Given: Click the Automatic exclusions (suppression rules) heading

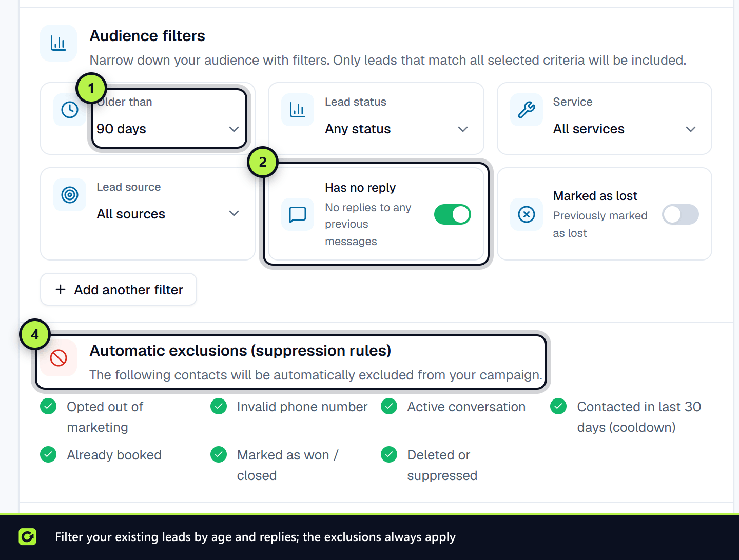Looking at the screenshot, I should 240,351.
